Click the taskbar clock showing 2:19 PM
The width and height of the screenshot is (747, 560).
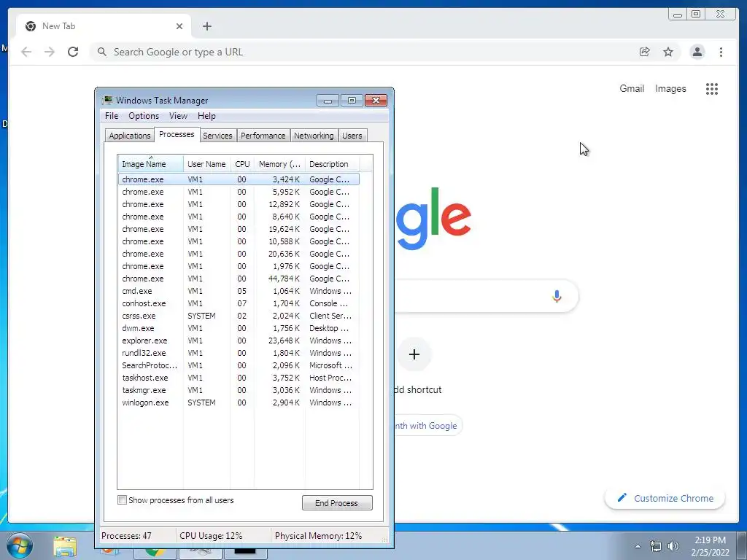click(710, 546)
